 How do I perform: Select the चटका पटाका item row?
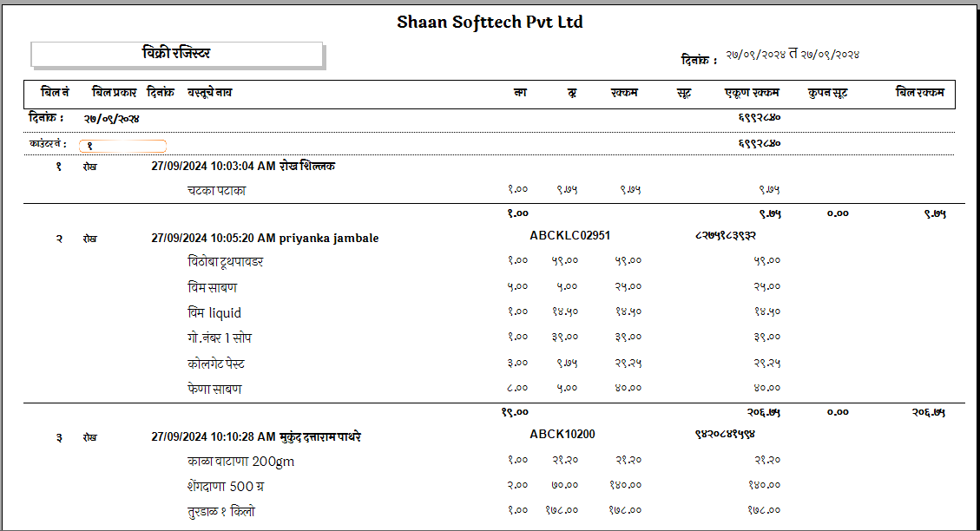point(216,190)
